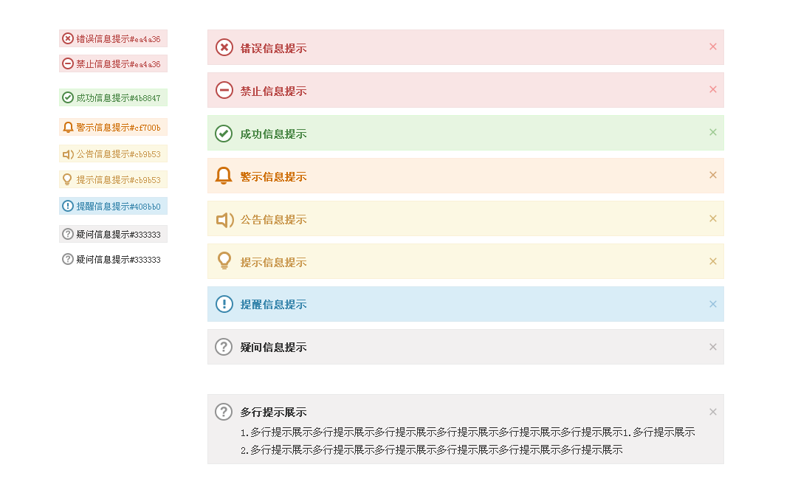Click the borderless 疑问信息提示#333333 label

tap(112, 259)
